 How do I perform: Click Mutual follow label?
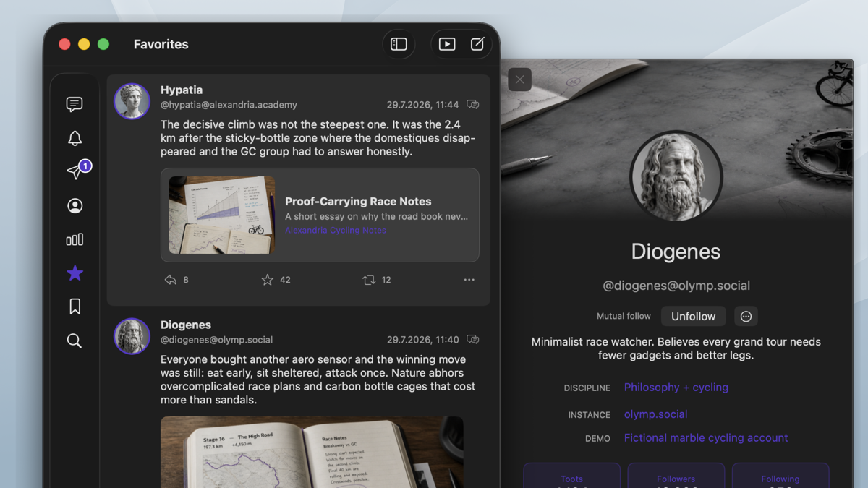(x=624, y=316)
